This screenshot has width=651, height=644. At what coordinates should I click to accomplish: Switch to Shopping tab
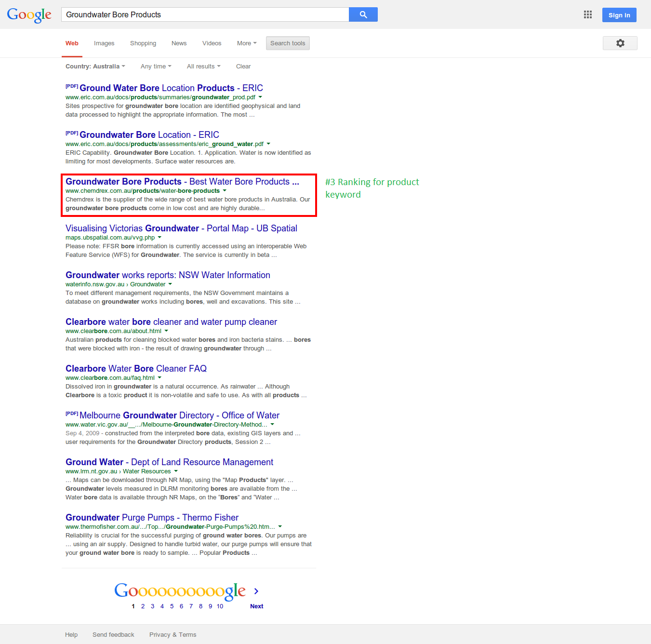143,43
